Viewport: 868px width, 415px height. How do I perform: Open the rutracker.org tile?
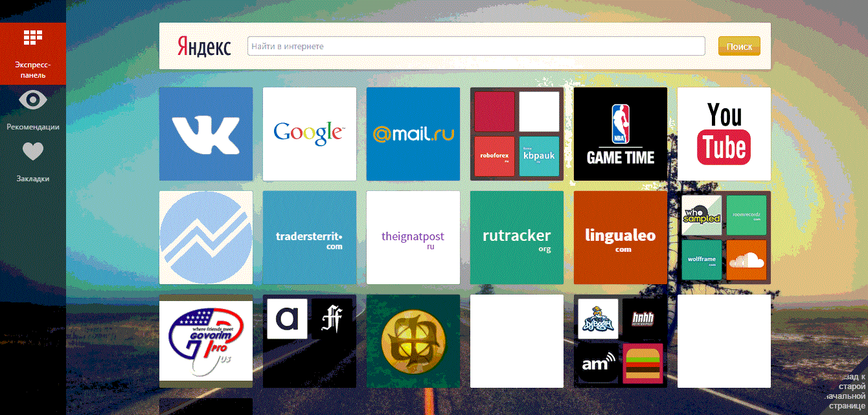517,238
